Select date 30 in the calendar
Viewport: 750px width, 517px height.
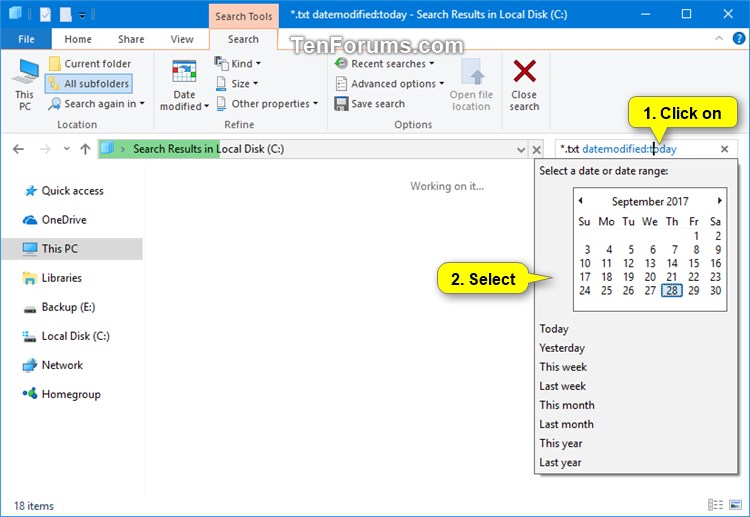coord(715,290)
